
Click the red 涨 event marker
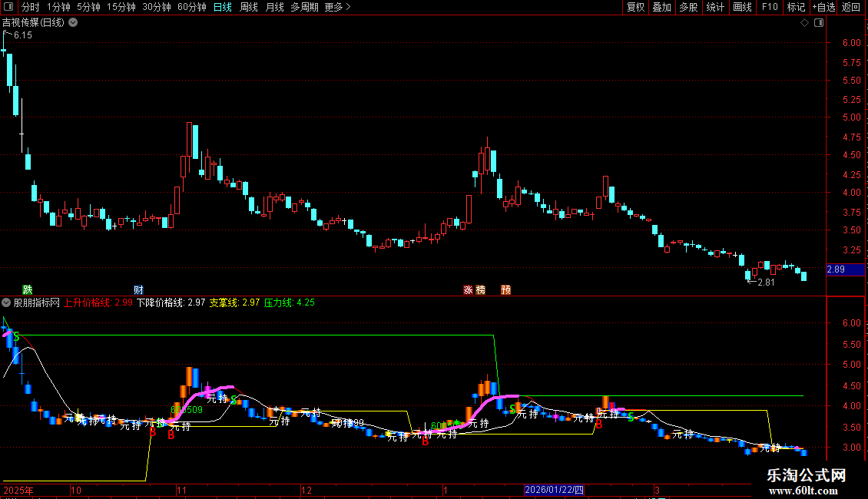468,290
